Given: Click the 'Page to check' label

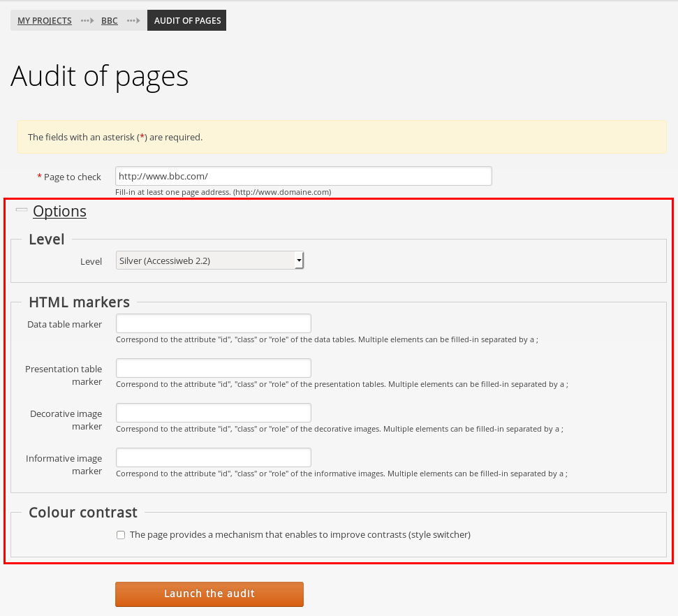Looking at the screenshot, I should point(72,177).
